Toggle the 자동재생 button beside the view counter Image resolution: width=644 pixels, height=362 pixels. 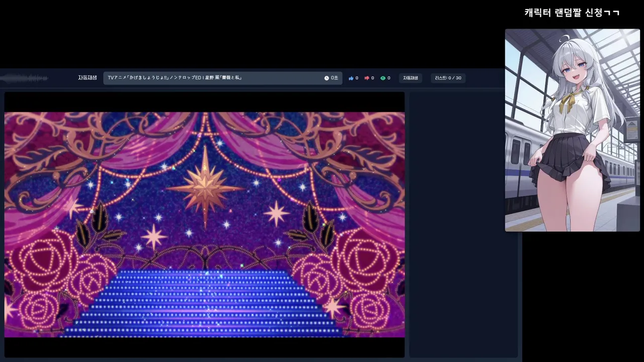[x=411, y=78]
